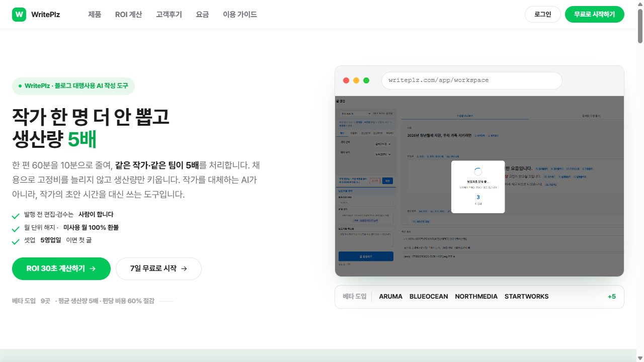Click the WritePlz brand name in header
644x362 pixels.
point(45,15)
